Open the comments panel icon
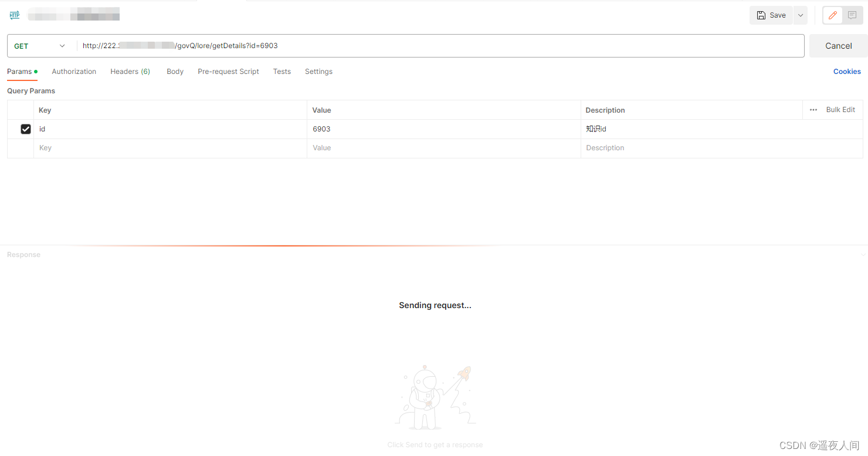This screenshot has width=868, height=456. 851,15
